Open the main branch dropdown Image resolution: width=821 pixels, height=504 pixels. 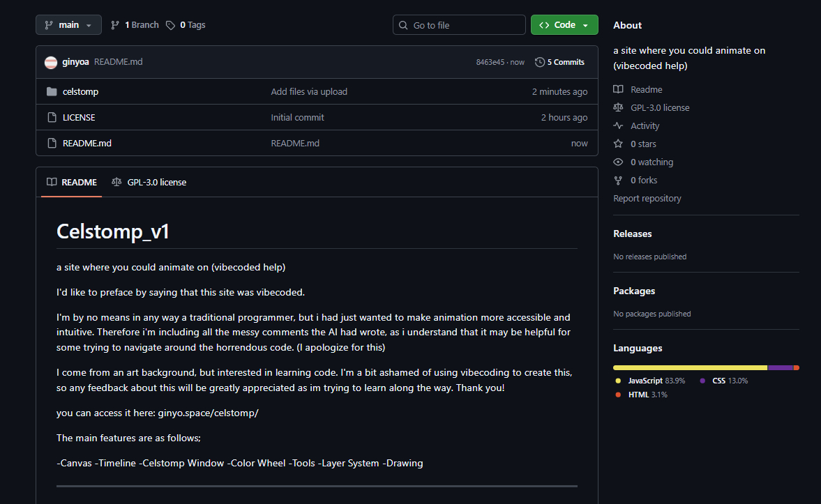pyautogui.click(x=68, y=25)
